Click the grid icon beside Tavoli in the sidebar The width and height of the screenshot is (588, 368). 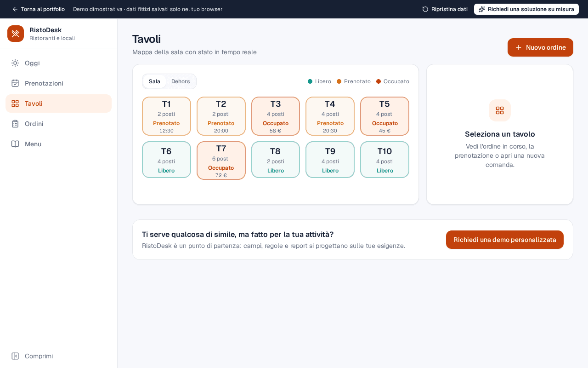15,103
